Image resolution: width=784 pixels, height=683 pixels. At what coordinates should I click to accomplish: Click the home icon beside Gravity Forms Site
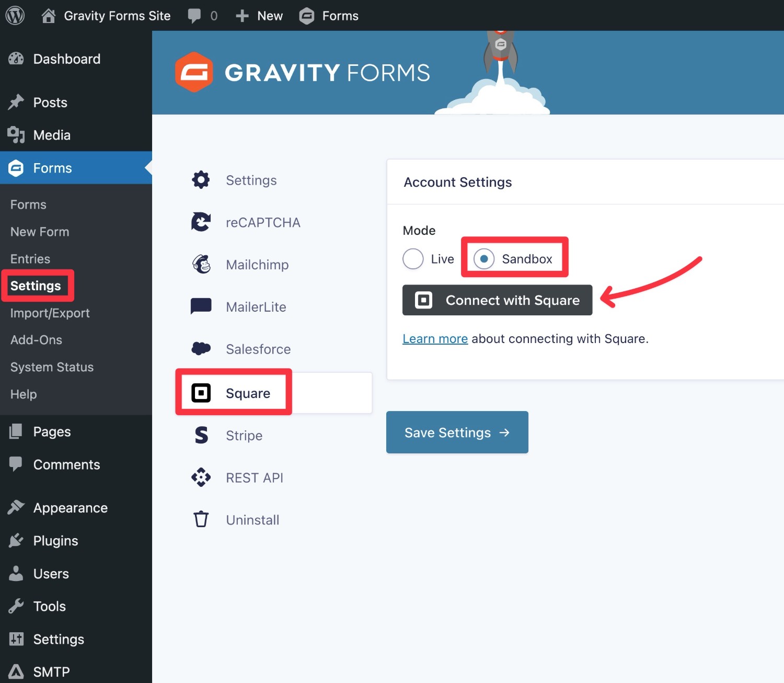click(48, 16)
